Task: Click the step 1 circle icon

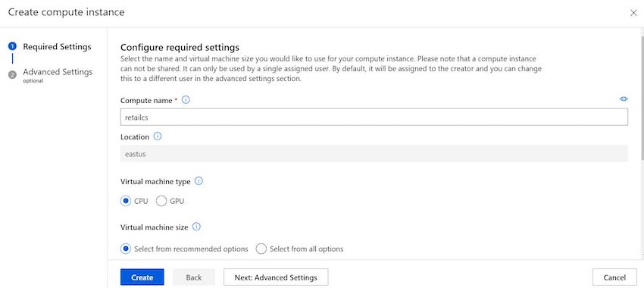Action: pos(12,46)
